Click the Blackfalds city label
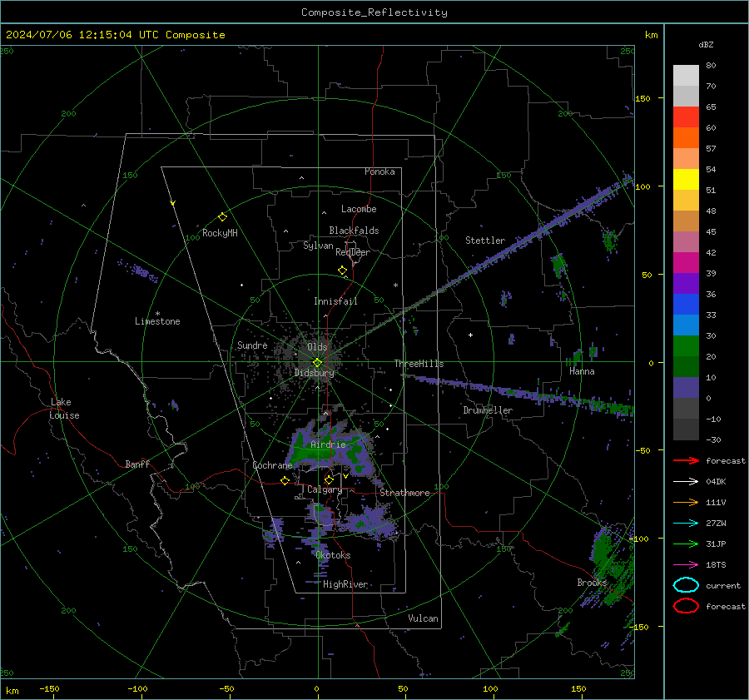 tap(354, 231)
